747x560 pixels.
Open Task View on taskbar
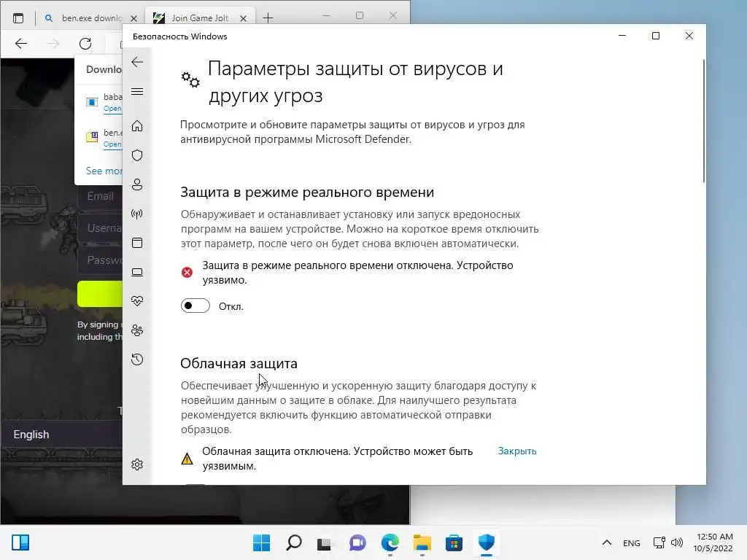pyautogui.click(x=325, y=542)
